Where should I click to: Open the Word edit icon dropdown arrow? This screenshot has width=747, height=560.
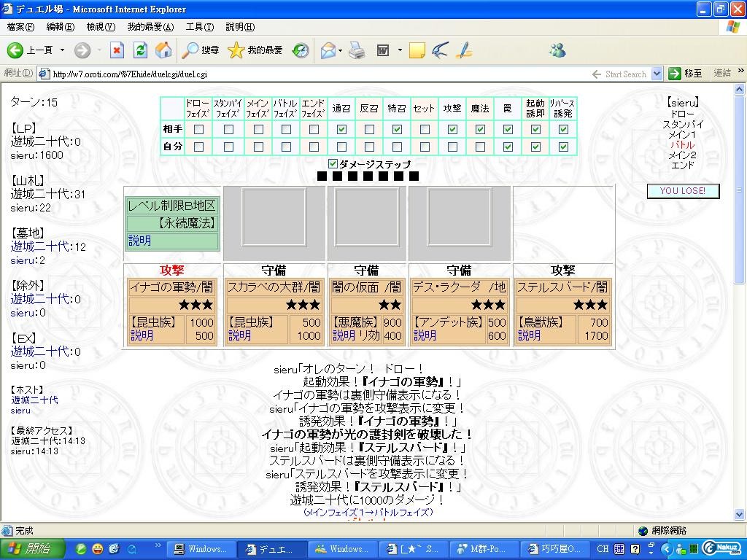click(x=400, y=50)
